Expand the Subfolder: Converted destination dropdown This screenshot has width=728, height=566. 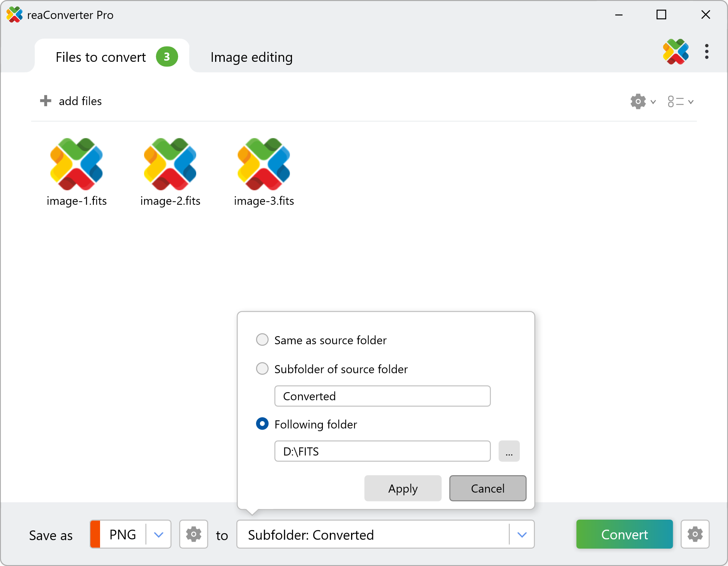tap(522, 535)
